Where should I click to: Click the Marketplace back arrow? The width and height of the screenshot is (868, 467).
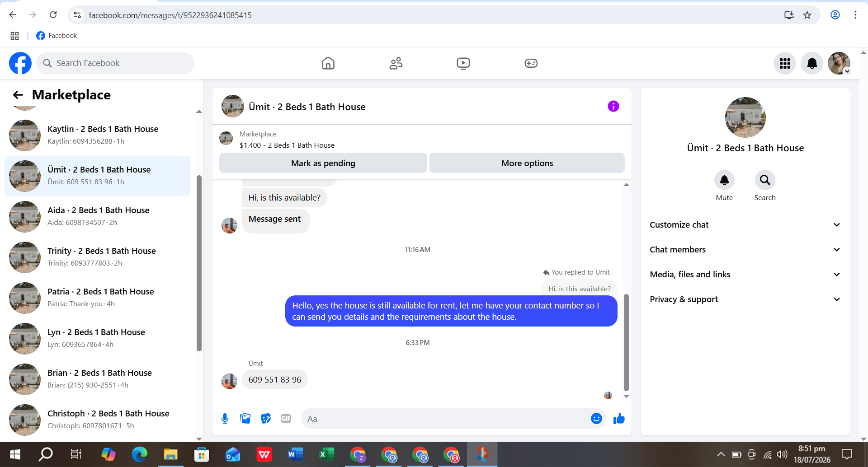tap(18, 95)
